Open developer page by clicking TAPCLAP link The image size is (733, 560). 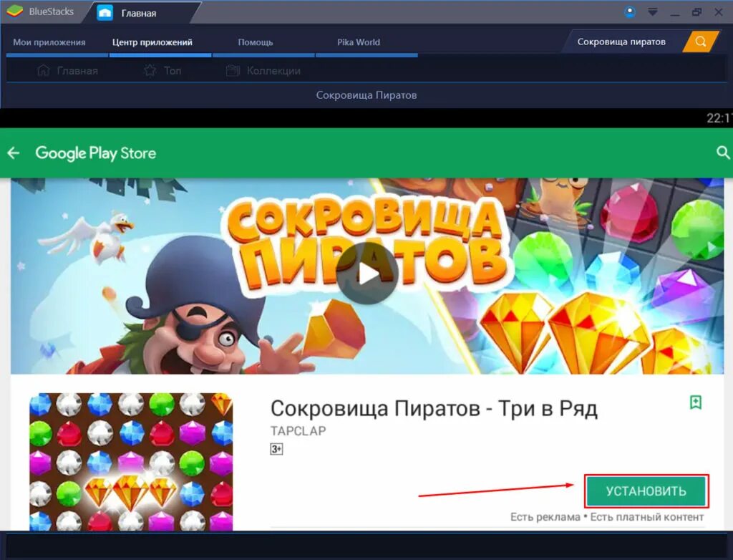tap(297, 431)
